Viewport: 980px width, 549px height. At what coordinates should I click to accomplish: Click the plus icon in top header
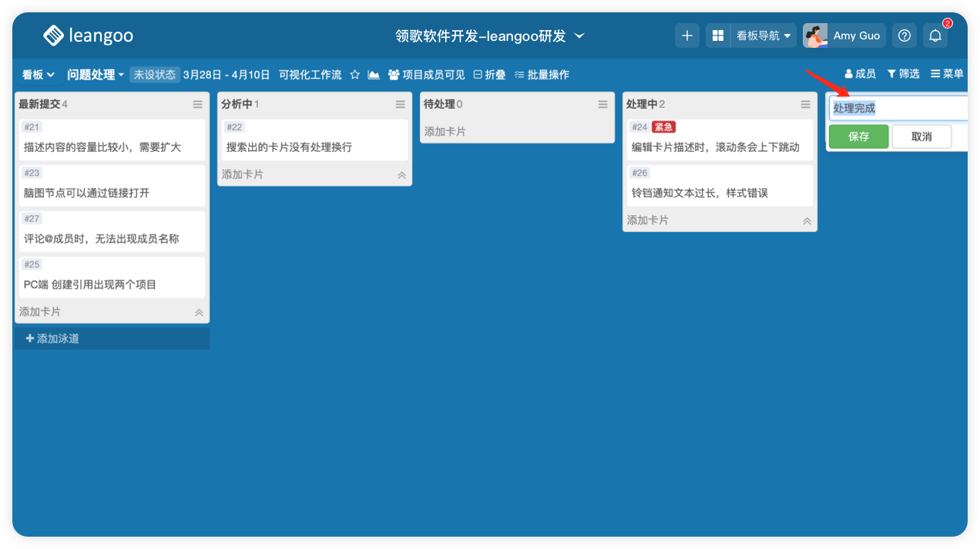coord(687,35)
